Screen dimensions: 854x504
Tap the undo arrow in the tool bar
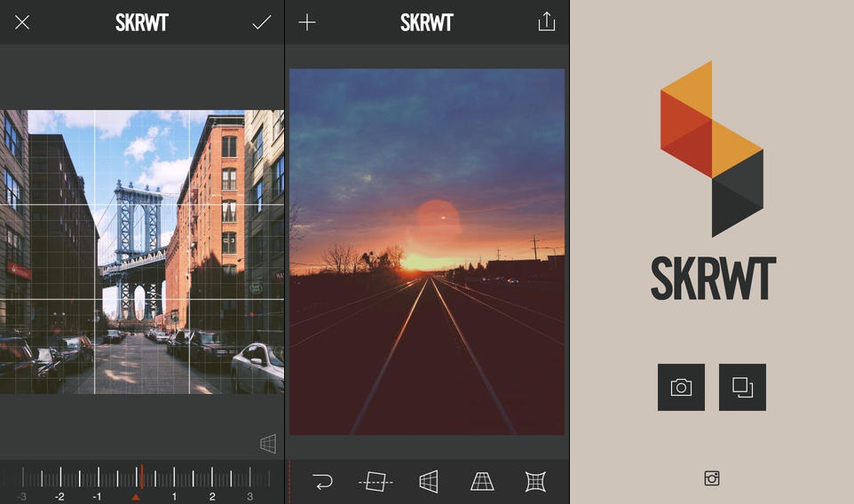(x=322, y=482)
